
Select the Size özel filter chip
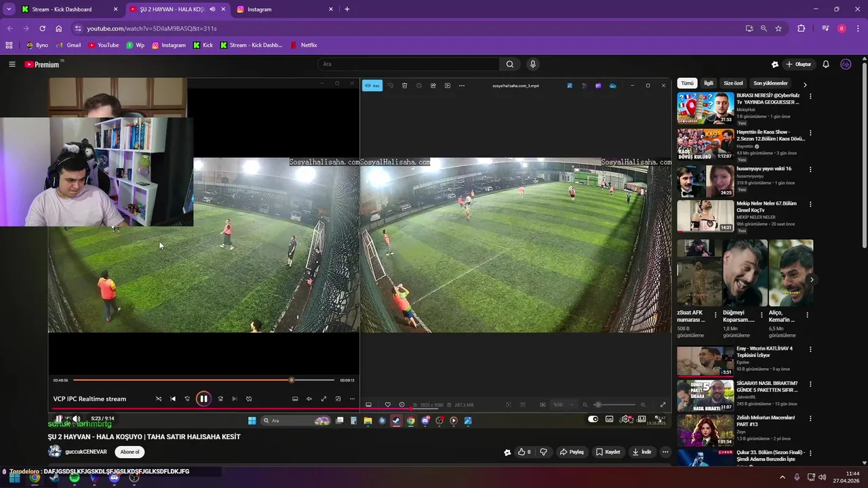[x=733, y=83]
